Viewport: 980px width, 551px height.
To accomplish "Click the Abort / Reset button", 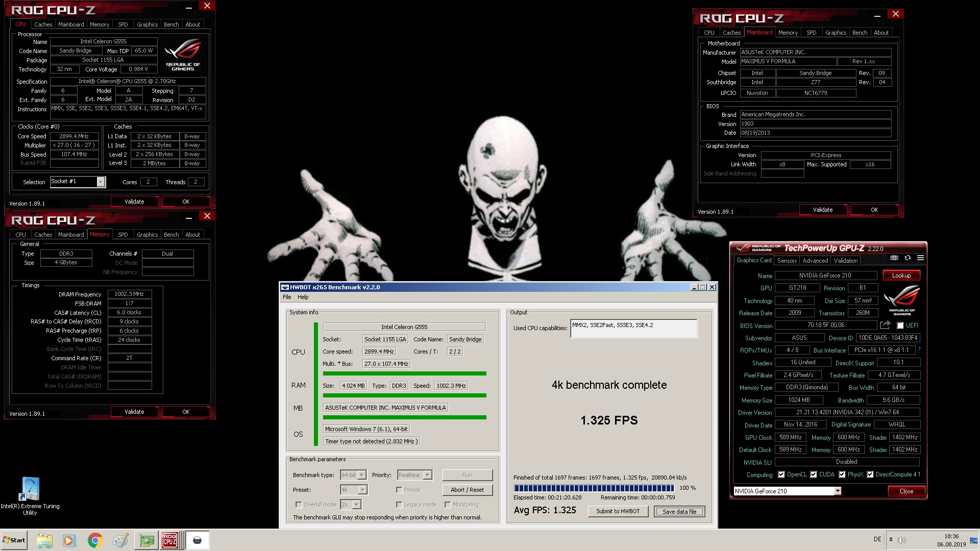I will [x=467, y=490].
